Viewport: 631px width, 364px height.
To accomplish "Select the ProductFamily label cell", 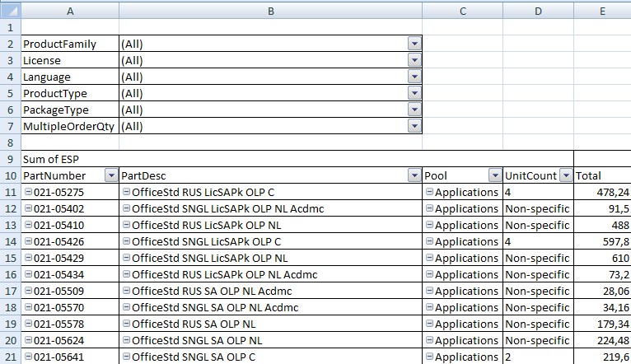I will tap(70, 44).
